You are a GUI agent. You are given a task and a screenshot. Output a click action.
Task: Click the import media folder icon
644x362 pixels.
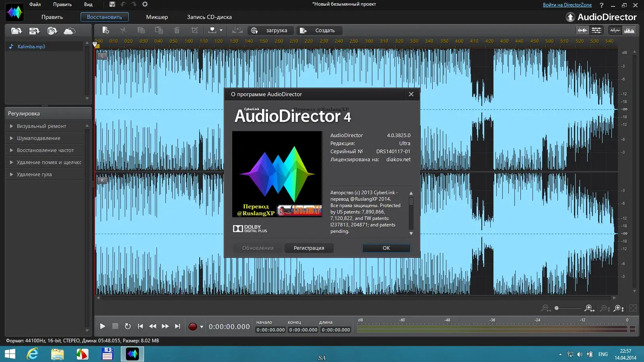pyautogui.click(x=17, y=31)
